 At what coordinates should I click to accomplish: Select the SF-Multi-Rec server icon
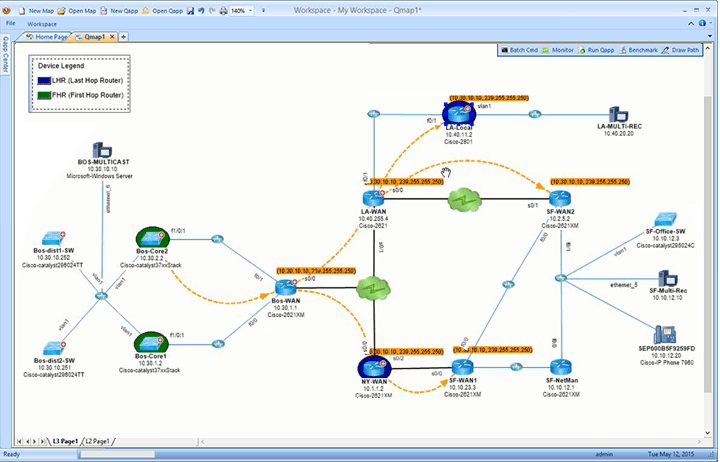click(x=668, y=278)
